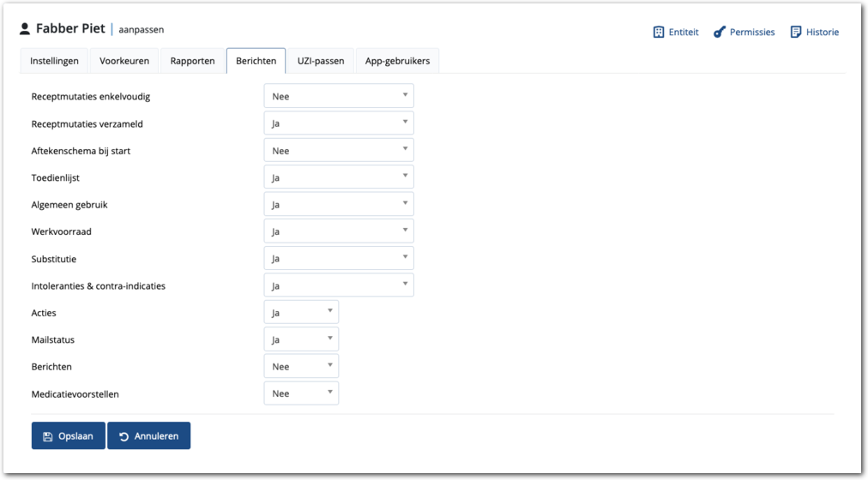Open the App-gebruikers tab

coord(398,61)
